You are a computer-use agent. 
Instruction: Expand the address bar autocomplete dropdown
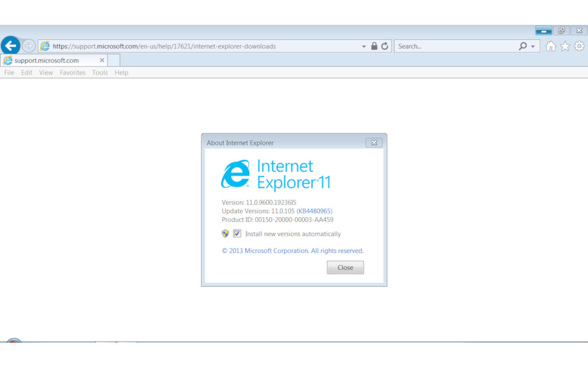[364, 46]
